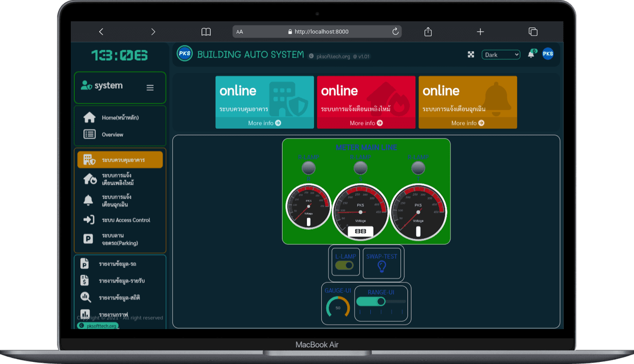Open the browser share sheet
Screen dimensions: 634x364
tap(428, 32)
